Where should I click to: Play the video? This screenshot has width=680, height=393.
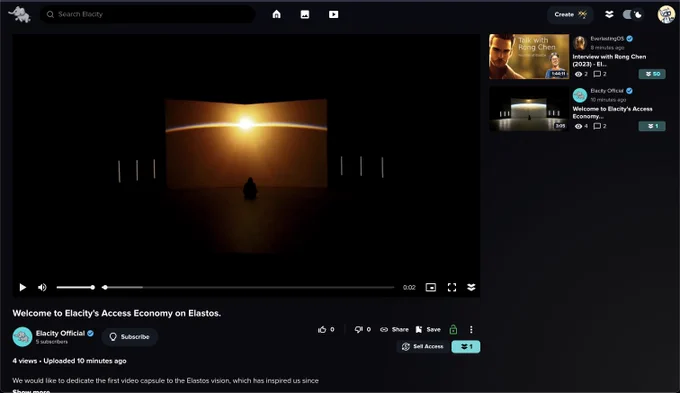(x=23, y=287)
